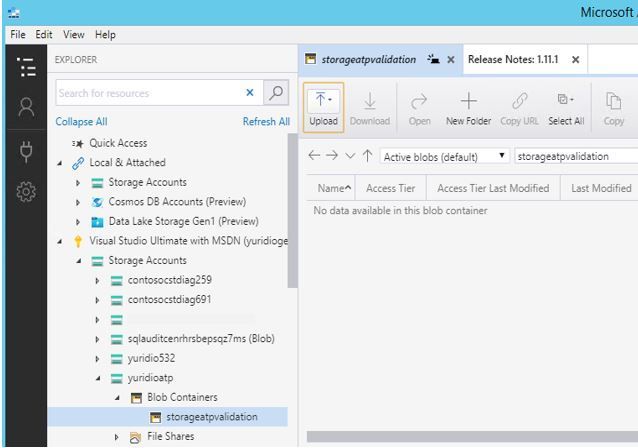
Task: Click the Connect plug icon in sidebar
Action: pos(26,152)
